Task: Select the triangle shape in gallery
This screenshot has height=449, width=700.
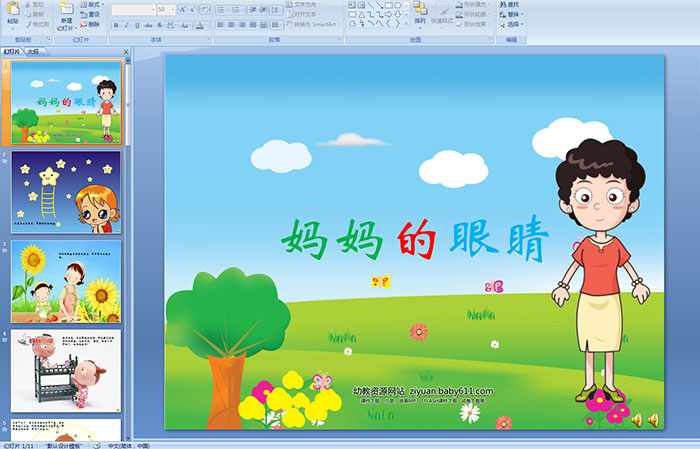Action: pos(362,14)
